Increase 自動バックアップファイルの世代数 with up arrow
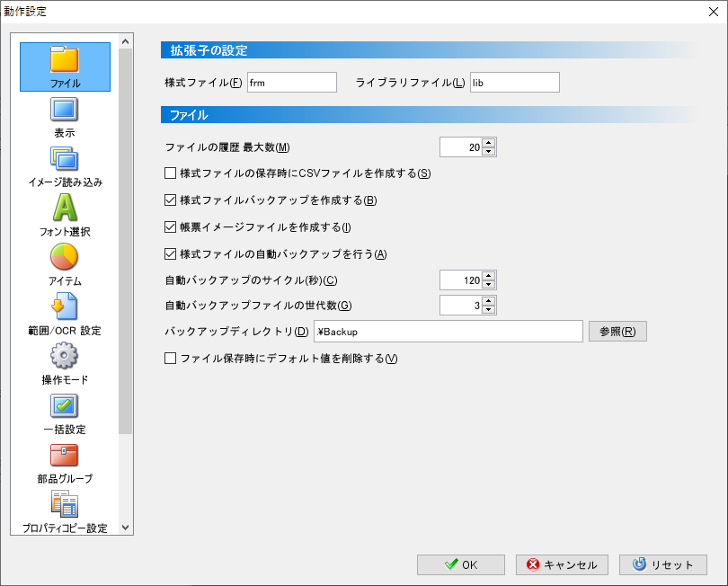Image resolution: width=728 pixels, height=586 pixels. 489,301
